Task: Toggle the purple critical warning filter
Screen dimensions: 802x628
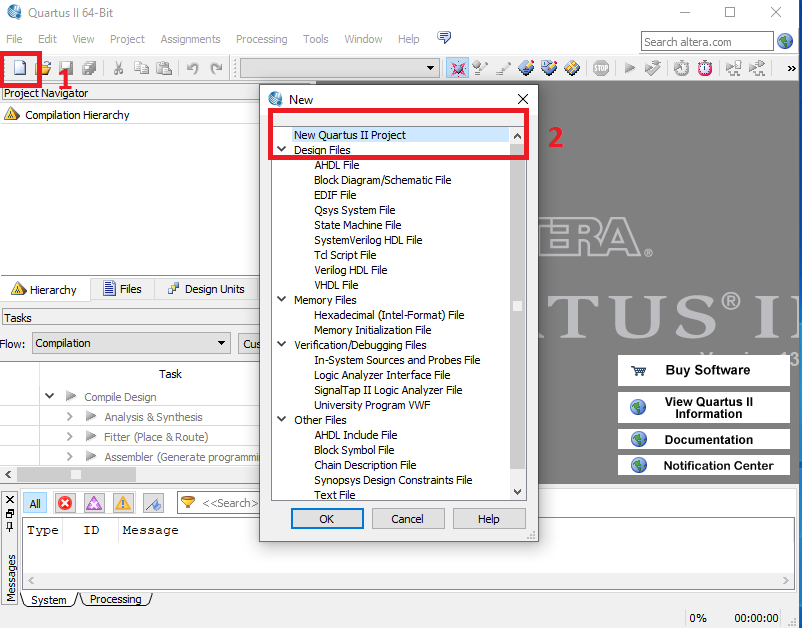Action: pos(94,503)
